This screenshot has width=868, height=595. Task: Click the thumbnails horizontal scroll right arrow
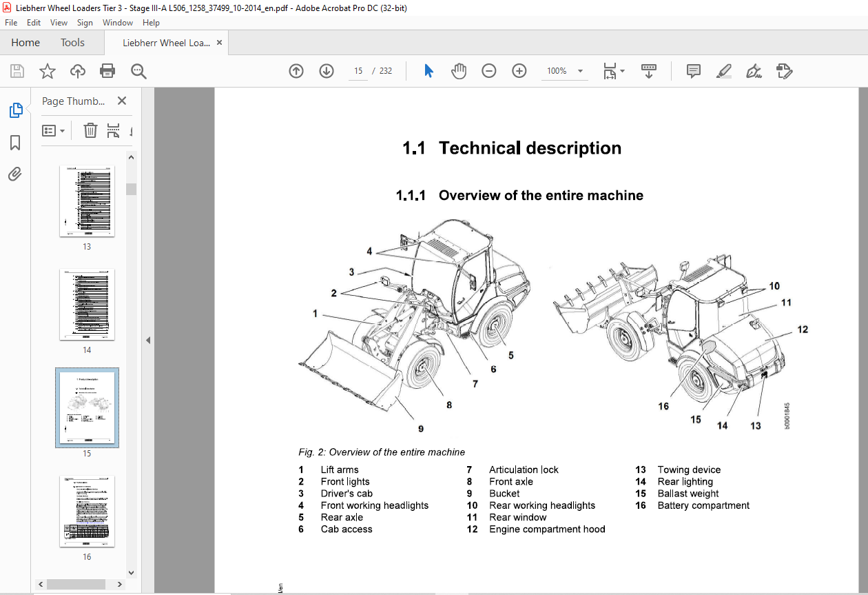[x=121, y=584]
